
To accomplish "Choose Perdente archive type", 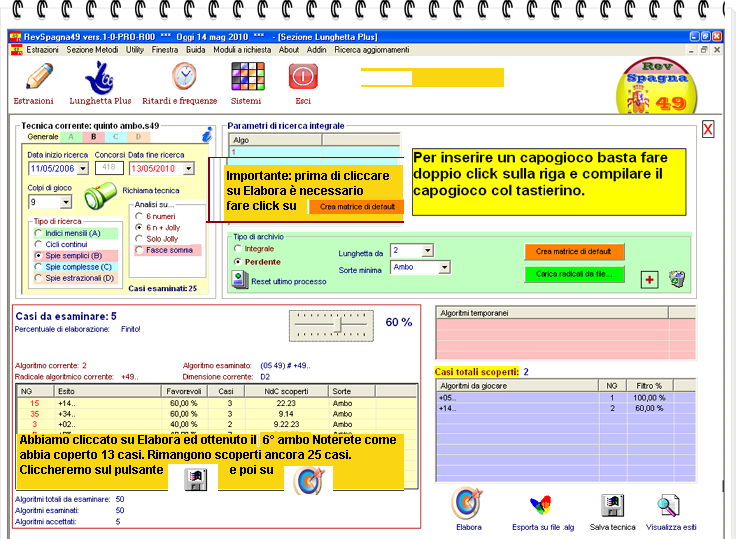I will coord(238,262).
